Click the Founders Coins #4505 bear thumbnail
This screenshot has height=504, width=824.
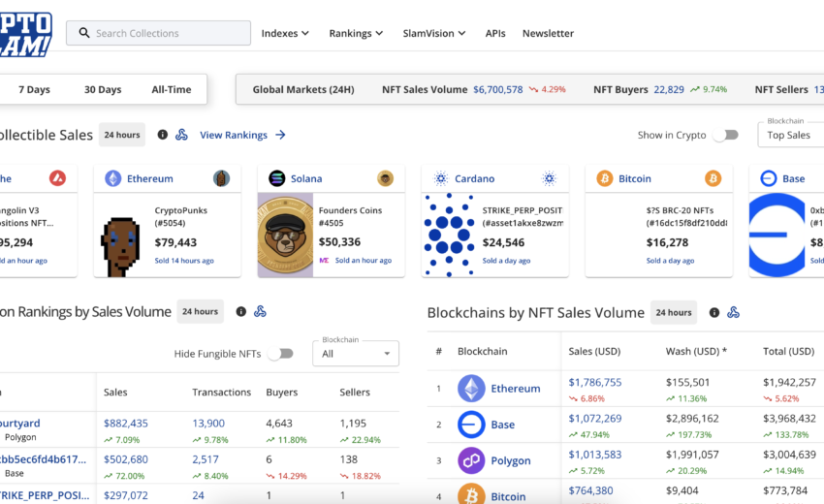click(x=285, y=235)
